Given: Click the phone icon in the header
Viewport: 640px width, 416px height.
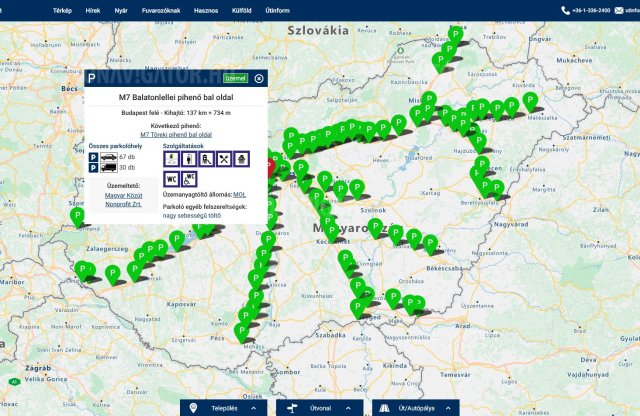Looking at the screenshot, I should [566, 9].
